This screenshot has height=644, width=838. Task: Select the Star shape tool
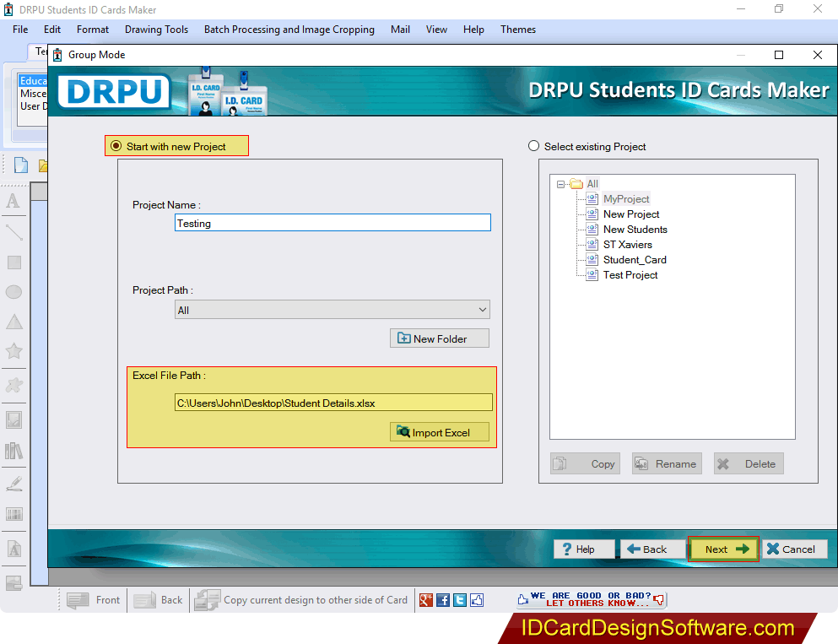click(x=14, y=350)
